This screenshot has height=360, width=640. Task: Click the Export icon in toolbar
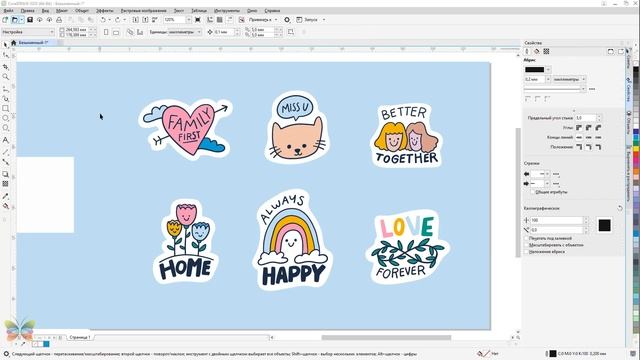pyautogui.click(x=145, y=20)
